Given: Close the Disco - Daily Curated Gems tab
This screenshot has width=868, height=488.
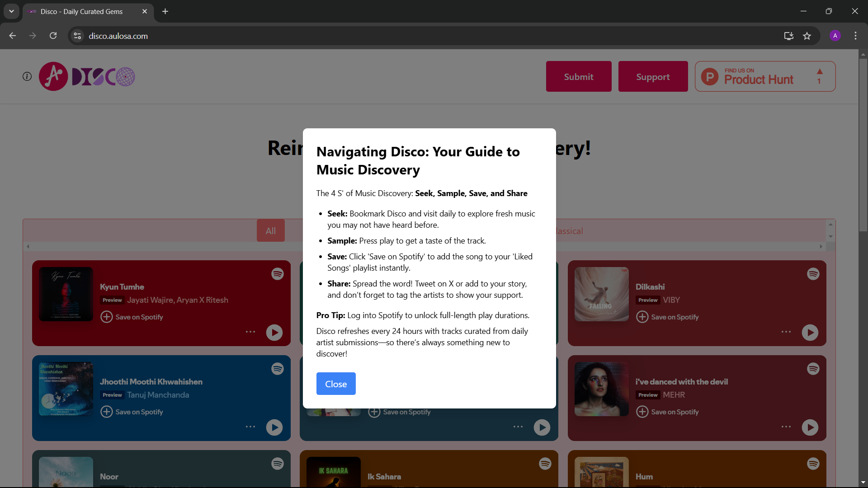Looking at the screenshot, I should pyautogui.click(x=145, y=11).
